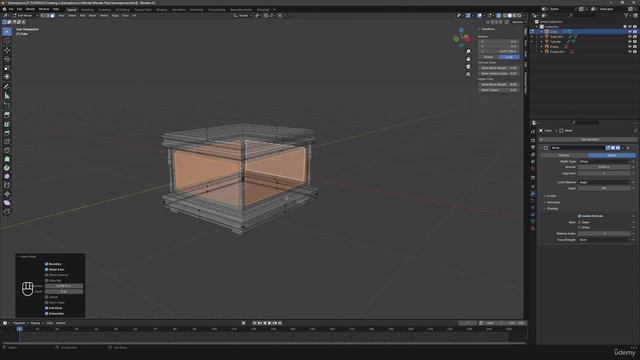640x360 pixels.
Task: Hide Cylinder in viewport via eye icon
Action: [x=630, y=42]
